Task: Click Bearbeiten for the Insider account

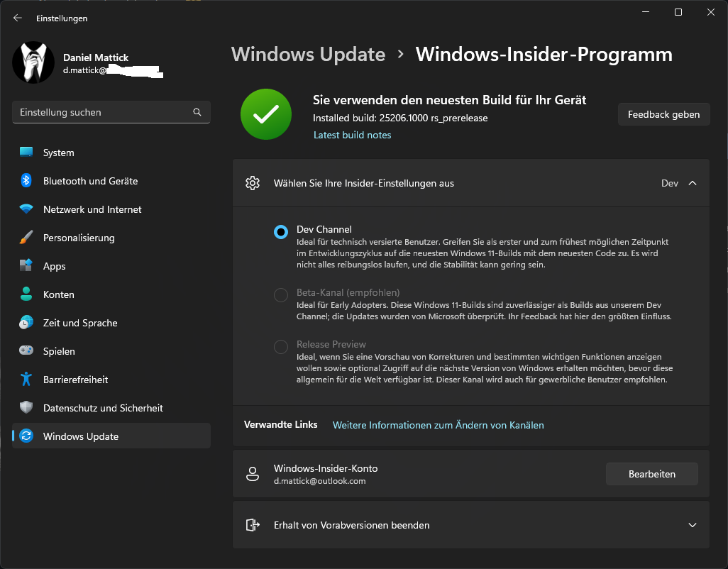Action: coord(652,474)
